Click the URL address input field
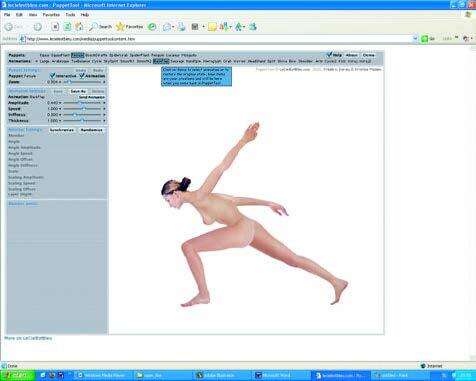Image resolution: width=476 pixels, height=381 pixels. point(218,39)
